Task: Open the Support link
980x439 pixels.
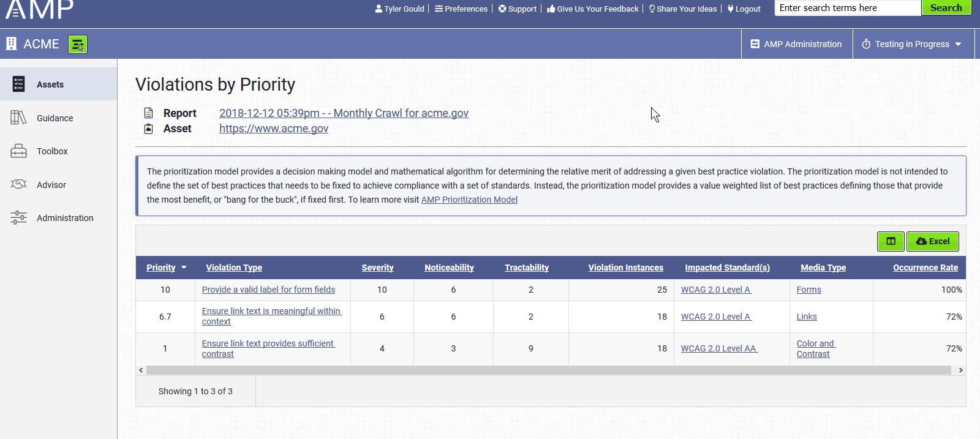Action: click(x=518, y=9)
